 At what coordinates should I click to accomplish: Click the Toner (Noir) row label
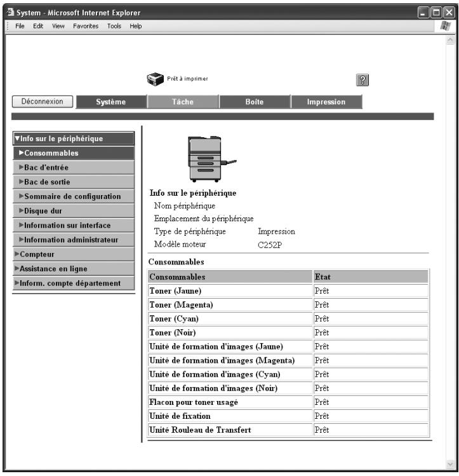point(173,333)
